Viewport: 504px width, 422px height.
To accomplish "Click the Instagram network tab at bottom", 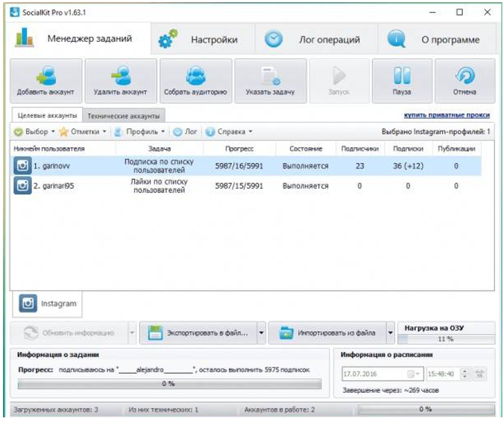I will tap(47, 304).
